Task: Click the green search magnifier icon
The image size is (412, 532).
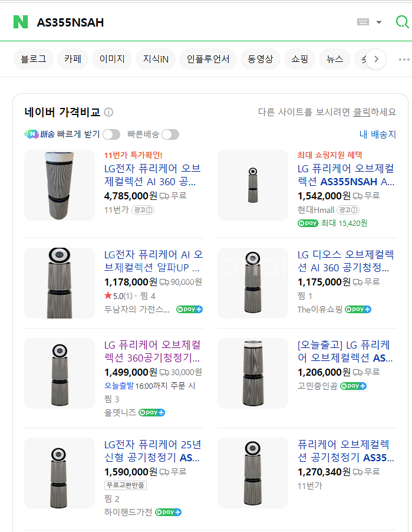Action: tap(402, 22)
